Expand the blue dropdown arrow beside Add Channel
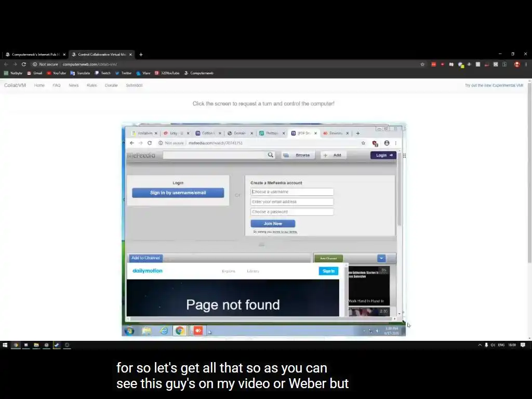Viewport: 532px width, 399px height. pos(381,259)
